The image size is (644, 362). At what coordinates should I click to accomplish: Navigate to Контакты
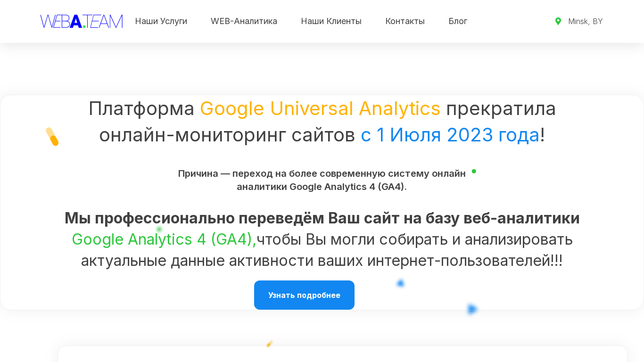tap(405, 21)
